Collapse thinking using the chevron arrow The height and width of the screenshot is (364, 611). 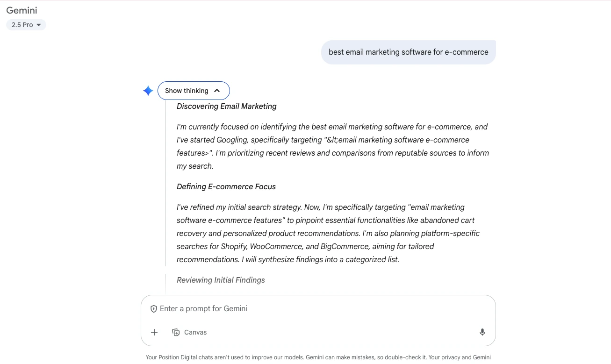click(x=217, y=91)
